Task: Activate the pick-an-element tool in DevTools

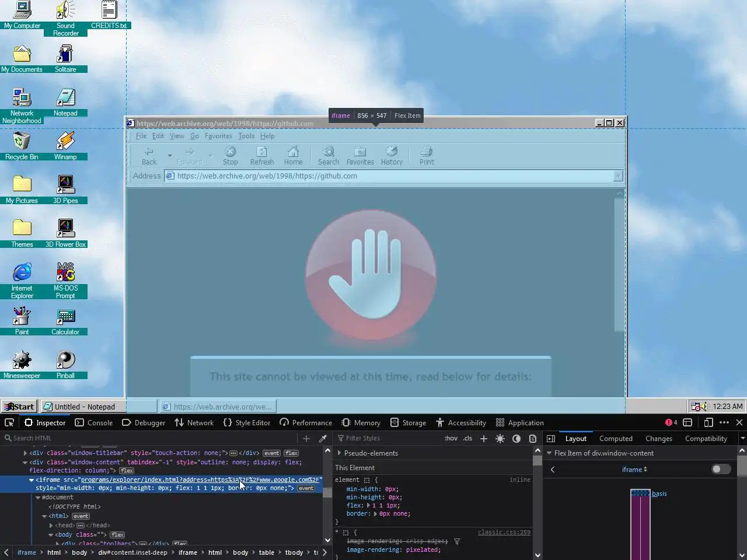Action: (9, 422)
